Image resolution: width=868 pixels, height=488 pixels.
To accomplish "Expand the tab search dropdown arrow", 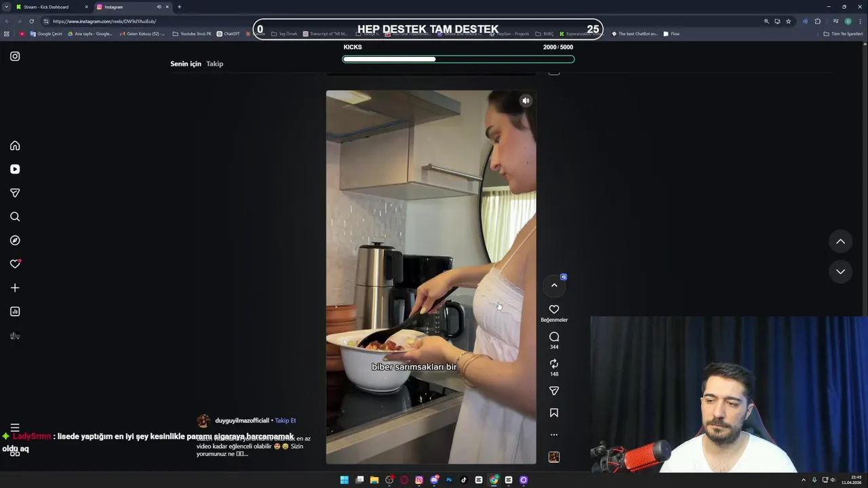I will click(x=6, y=7).
